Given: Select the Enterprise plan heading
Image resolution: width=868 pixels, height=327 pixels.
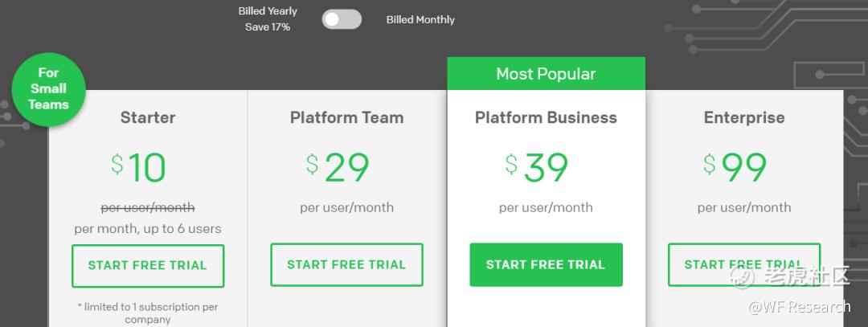Looking at the screenshot, I should [x=744, y=117].
